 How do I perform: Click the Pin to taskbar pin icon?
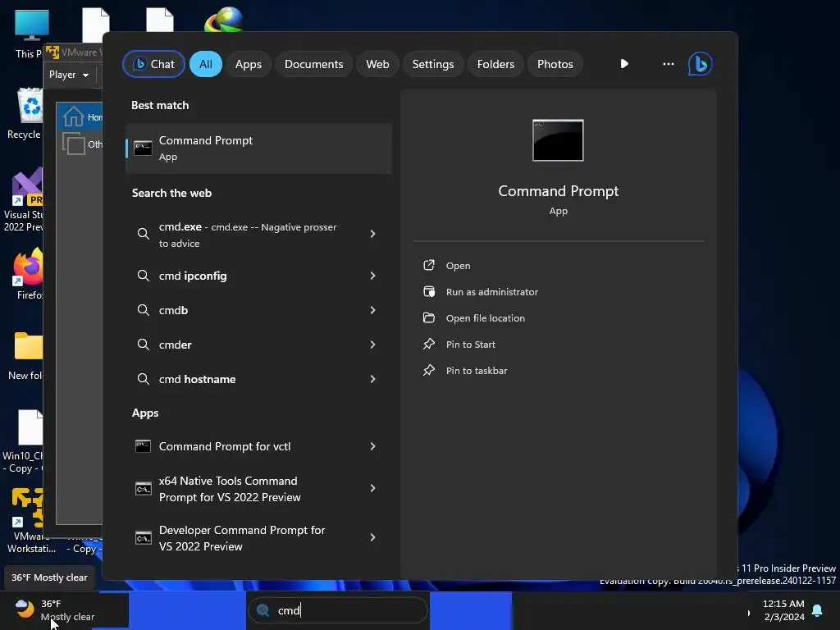coord(428,370)
